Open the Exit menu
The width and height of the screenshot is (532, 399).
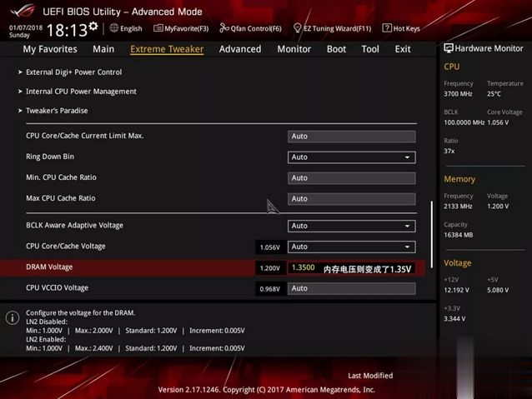coord(403,49)
